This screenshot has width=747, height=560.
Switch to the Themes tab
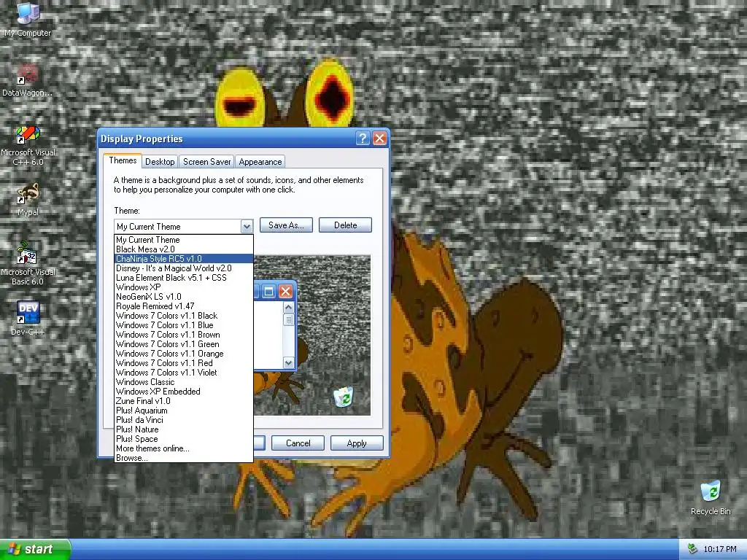click(123, 160)
